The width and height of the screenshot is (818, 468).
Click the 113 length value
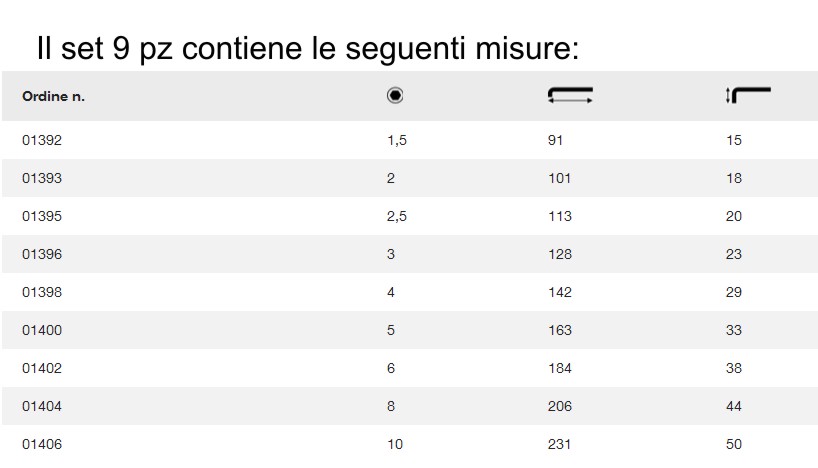coord(560,216)
